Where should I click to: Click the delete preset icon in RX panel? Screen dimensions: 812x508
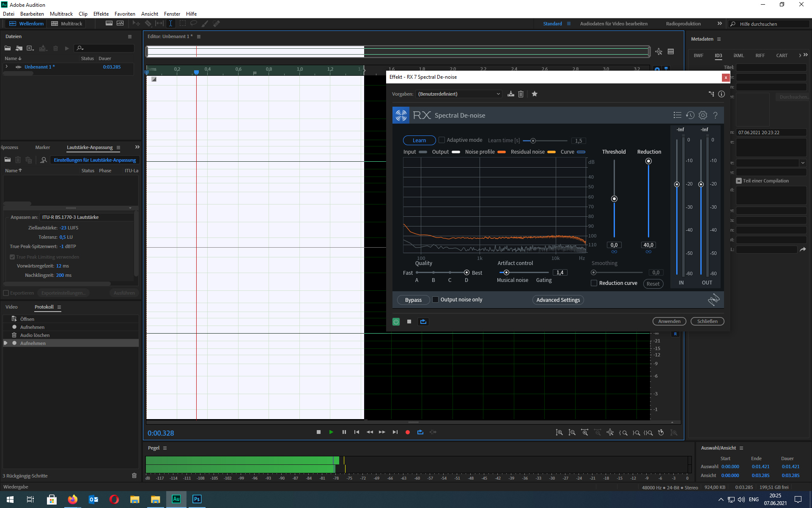click(521, 94)
